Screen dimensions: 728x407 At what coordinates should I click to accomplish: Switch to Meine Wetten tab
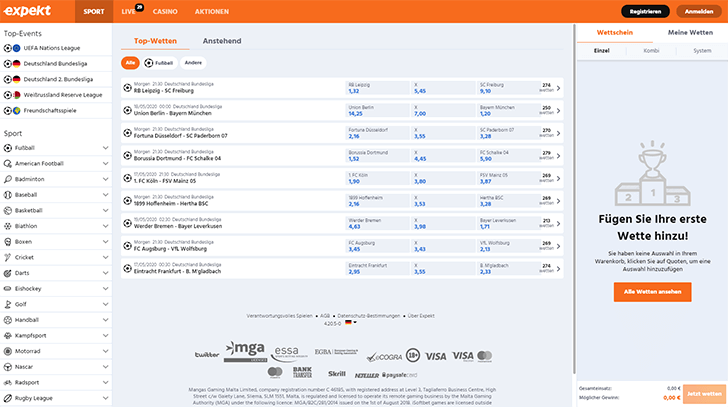690,32
